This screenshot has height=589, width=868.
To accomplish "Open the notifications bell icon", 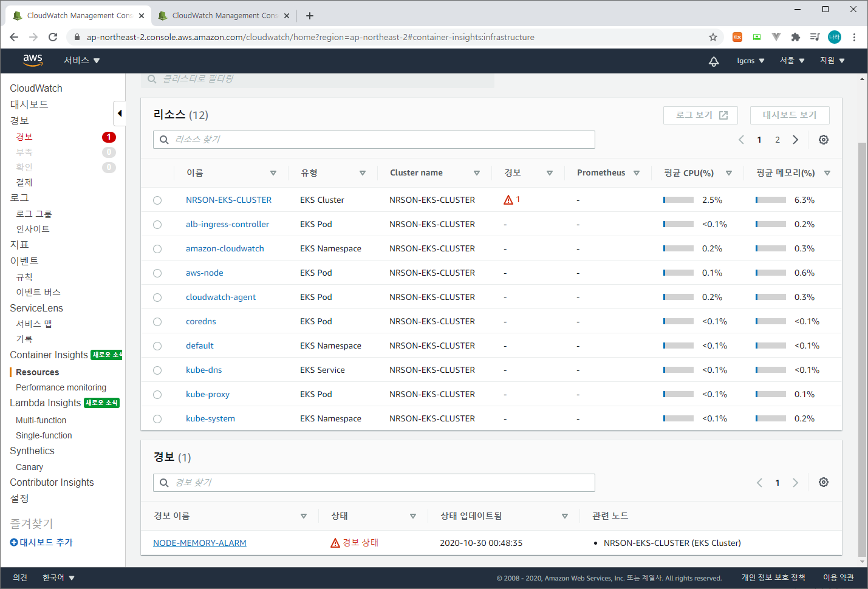I will tap(714, 61).
